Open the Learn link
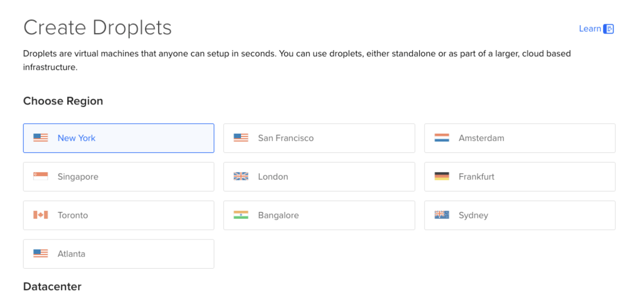 pos(590,29)
